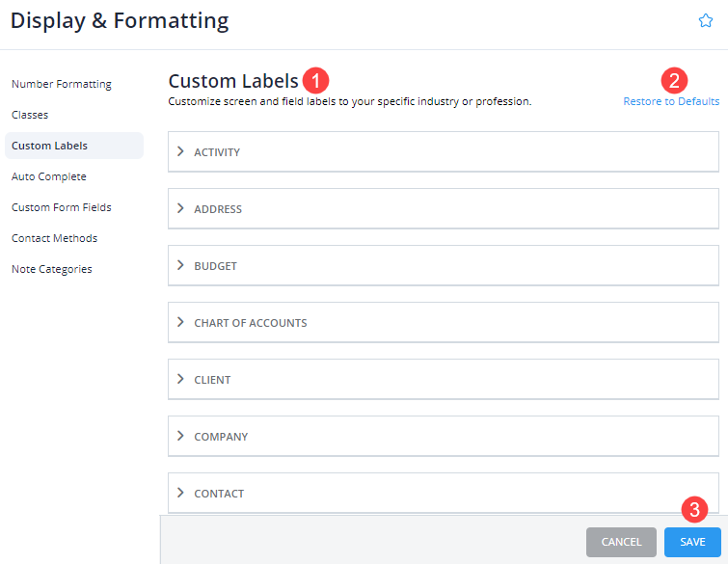Open Contact Methods settings
728x564 pixels.
(x=54, y=238)
